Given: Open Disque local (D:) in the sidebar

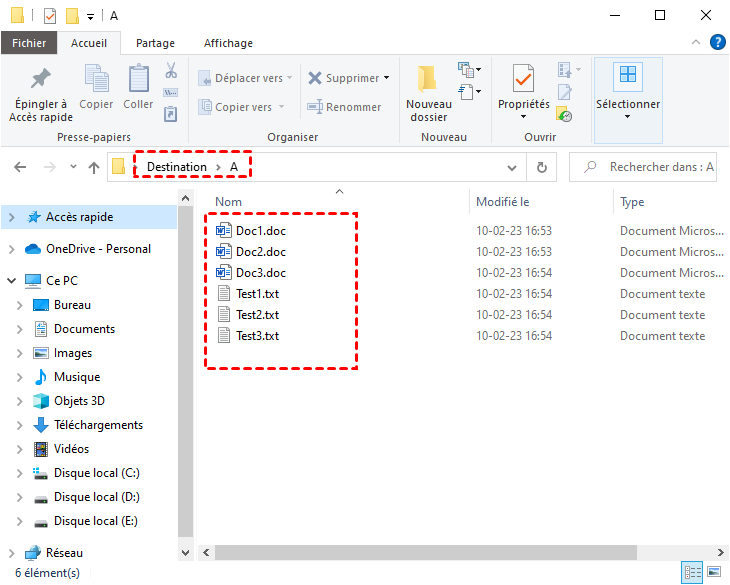Looking at the screenshot, I should (x=96, y=497).
